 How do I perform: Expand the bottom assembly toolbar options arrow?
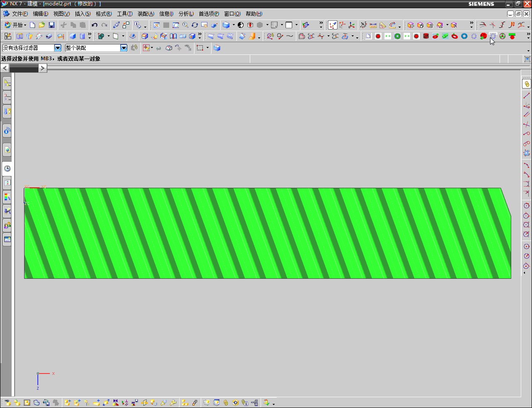(273, 403)
